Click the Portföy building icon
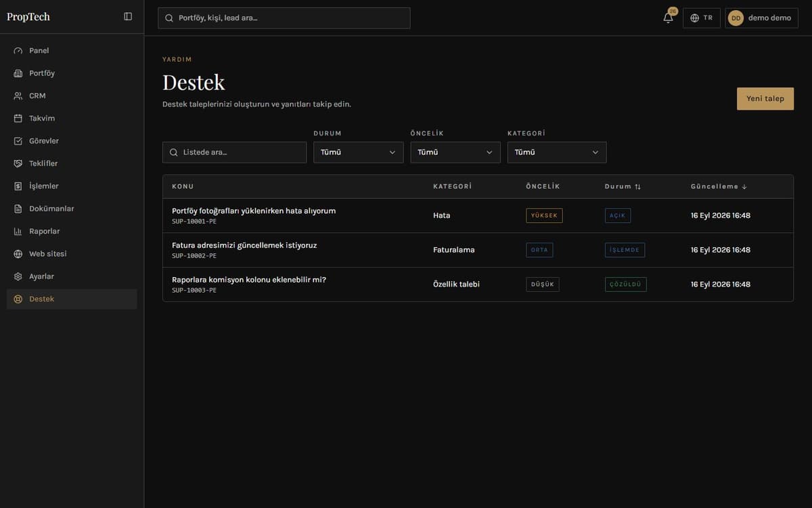Screen dimensions: 812x508 point(18,73)
